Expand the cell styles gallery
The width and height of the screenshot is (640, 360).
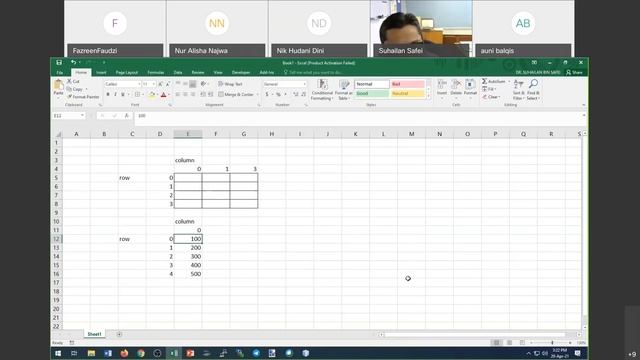(x=429, y=96)
